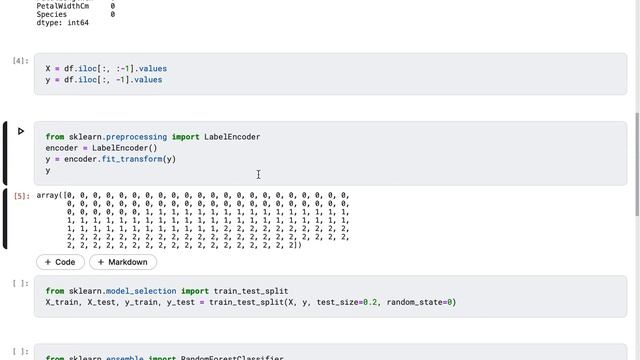Viewport: 640px width, 360px height.
Task: Click the train_test_split import line
Action: tap(167, 291)
